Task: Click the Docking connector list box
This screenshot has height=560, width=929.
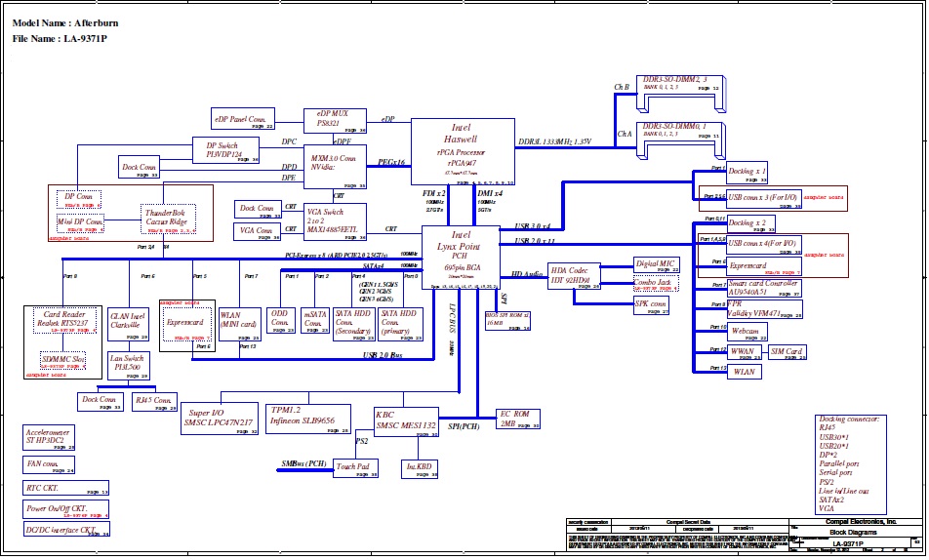Action: tap(851, 465)
